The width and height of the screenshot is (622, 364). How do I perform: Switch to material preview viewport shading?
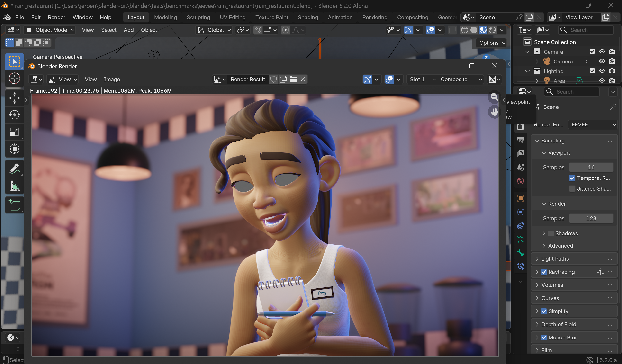click(x=483, y=30)
